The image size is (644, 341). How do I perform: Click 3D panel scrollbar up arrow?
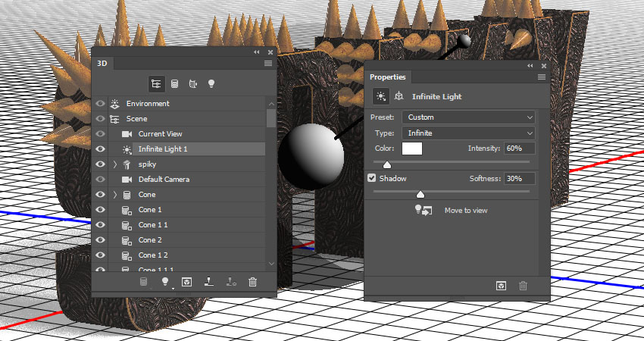(271, 104)
